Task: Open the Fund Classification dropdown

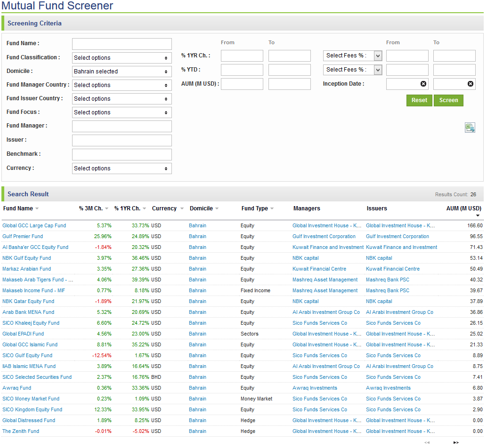Action: tap(122, 58)
